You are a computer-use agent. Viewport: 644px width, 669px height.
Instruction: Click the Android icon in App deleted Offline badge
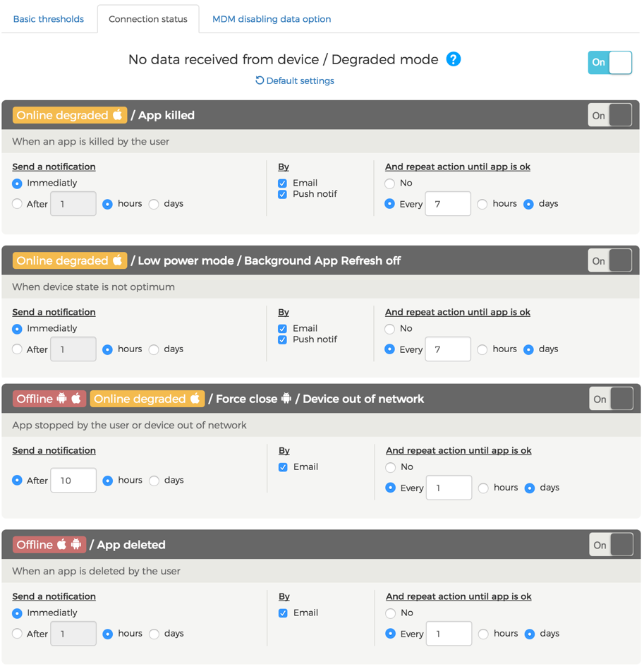coord(76,544)
